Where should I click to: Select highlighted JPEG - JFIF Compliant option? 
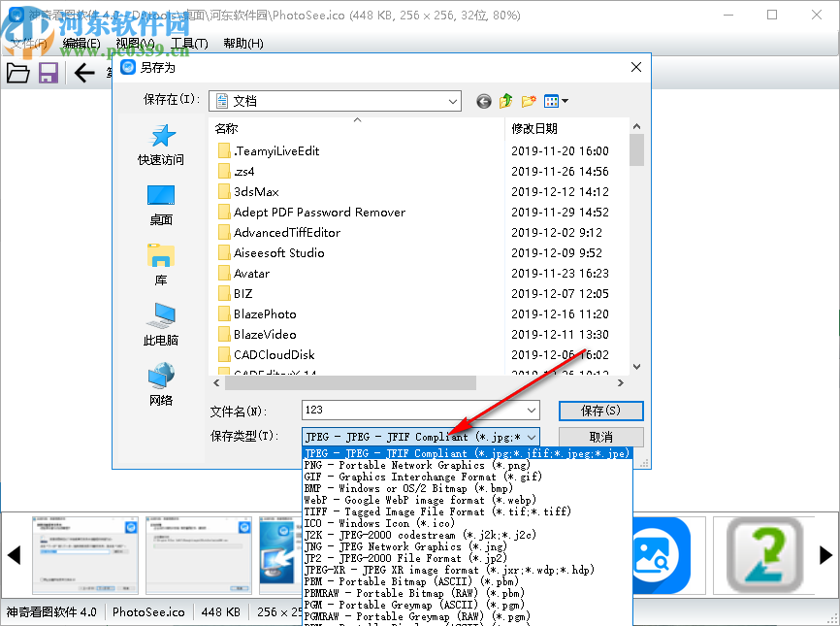click(468, 453)
